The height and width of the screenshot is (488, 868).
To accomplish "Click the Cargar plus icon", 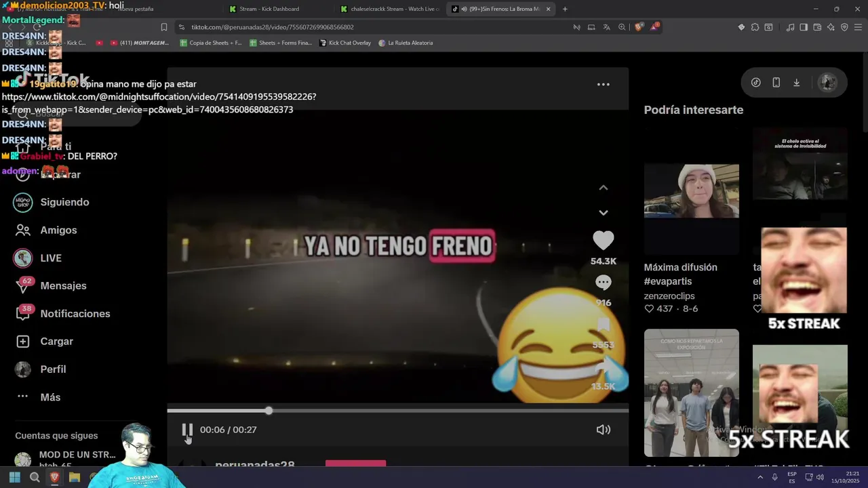I will click(x=23, y=342).
